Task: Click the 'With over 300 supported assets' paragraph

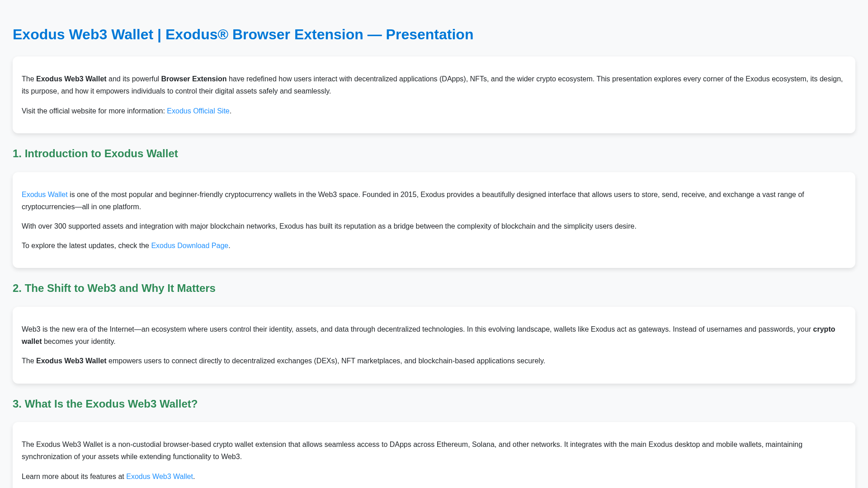Action: point(329,226)
